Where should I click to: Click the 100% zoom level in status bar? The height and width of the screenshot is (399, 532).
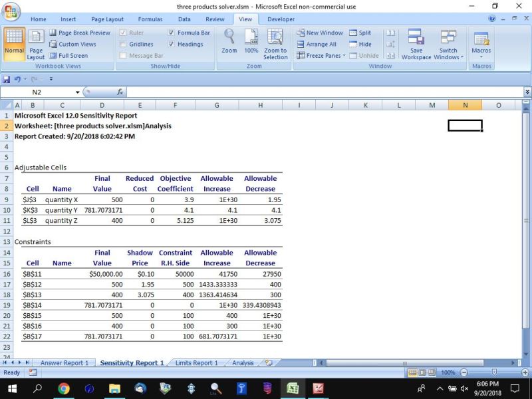click(448, 372)
